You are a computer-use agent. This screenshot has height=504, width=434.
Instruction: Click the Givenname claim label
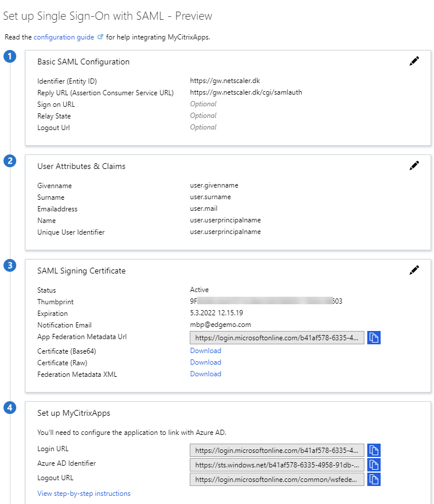pos(55,186)
